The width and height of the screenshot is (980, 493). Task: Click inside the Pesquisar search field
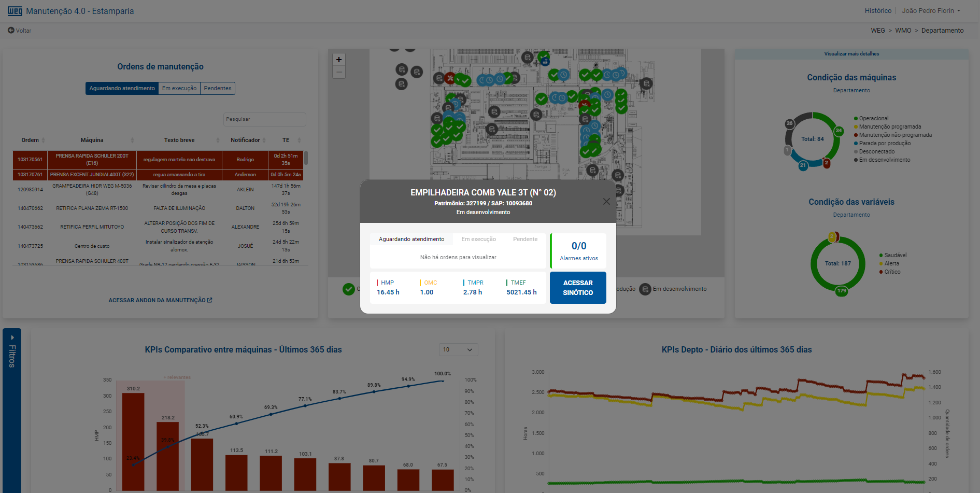[264, 119]
